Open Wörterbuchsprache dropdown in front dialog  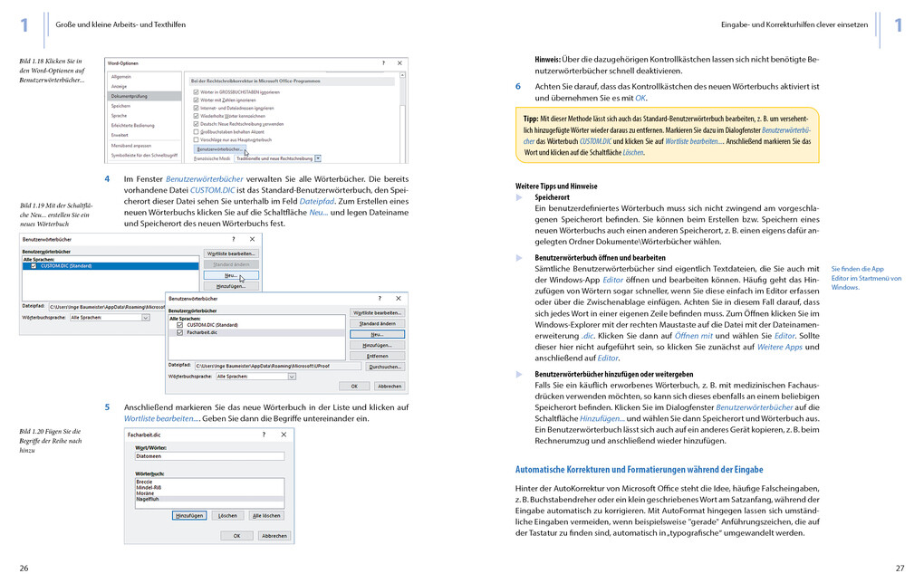(x=291, y=377)
